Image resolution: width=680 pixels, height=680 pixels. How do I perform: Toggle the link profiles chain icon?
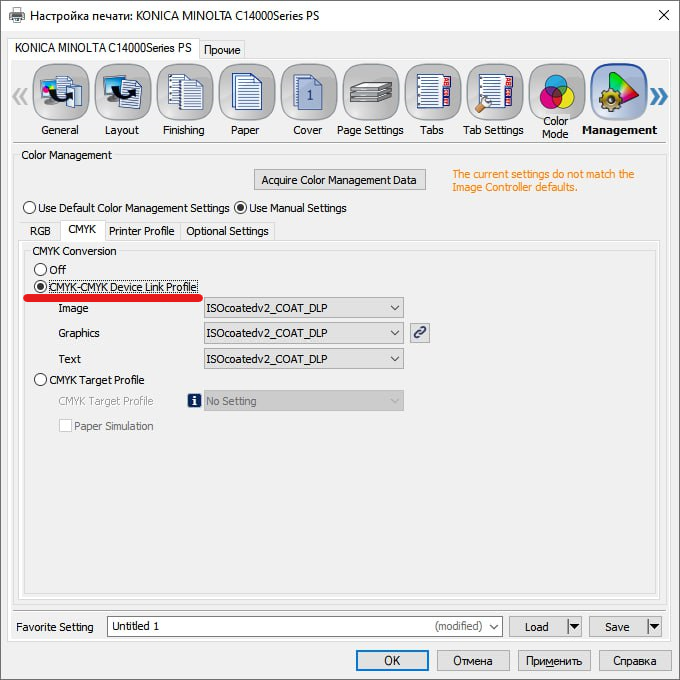click(x=420, y=333)
